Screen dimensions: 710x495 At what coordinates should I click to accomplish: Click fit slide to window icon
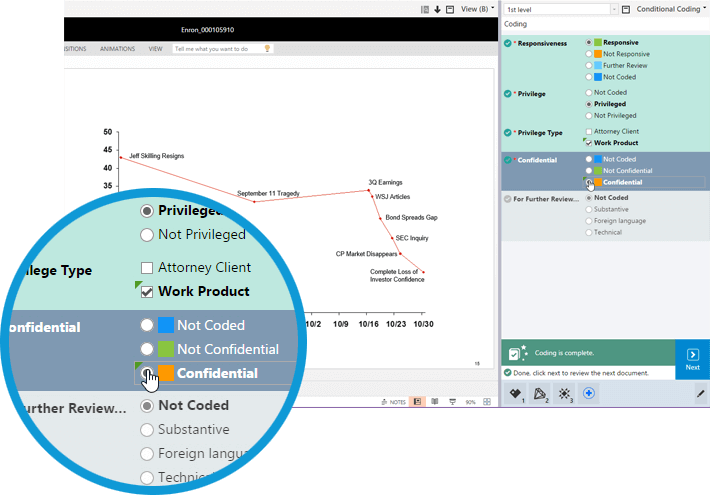[x=487, y=402]
